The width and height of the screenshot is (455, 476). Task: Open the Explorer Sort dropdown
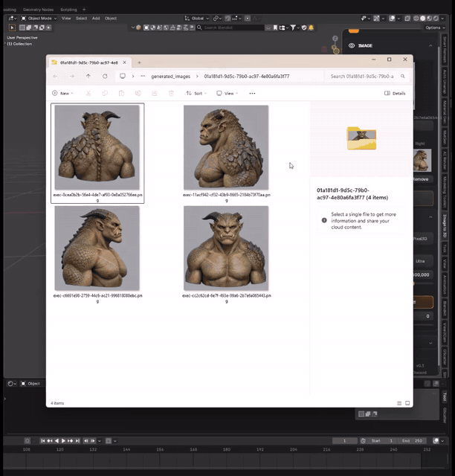(196, 93)
